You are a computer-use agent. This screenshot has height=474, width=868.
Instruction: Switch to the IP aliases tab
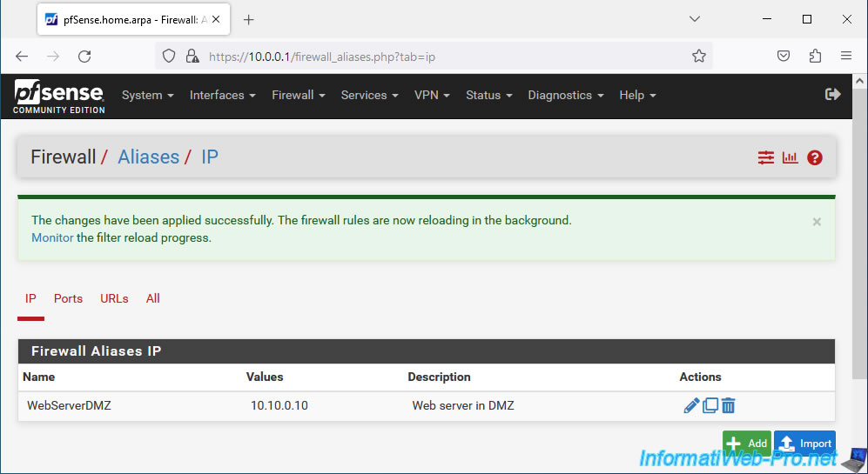click(x=30, y=298)
